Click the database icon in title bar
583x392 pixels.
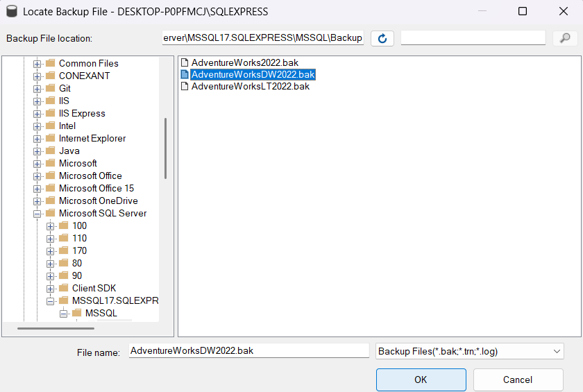pos(11,12)
